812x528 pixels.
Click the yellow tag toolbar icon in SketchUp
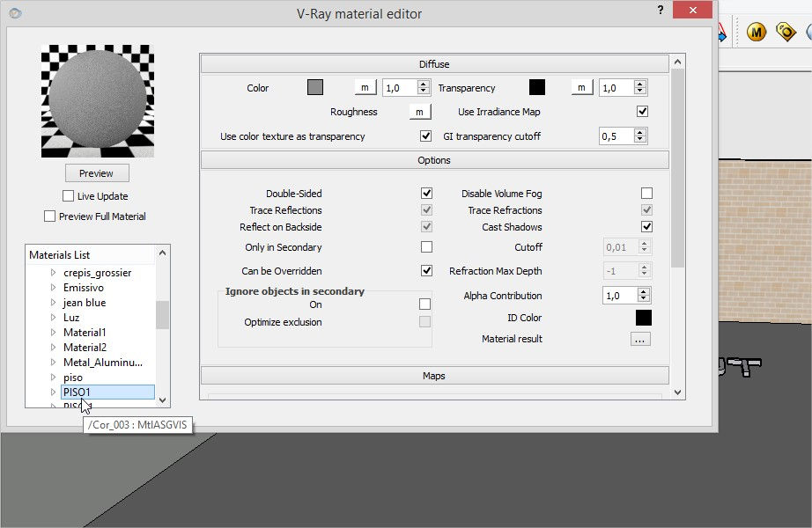click(x=786, y=32)
